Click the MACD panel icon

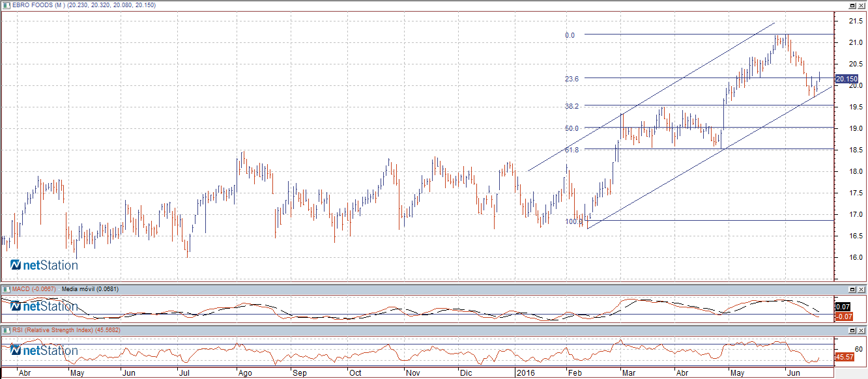(6, 288)
